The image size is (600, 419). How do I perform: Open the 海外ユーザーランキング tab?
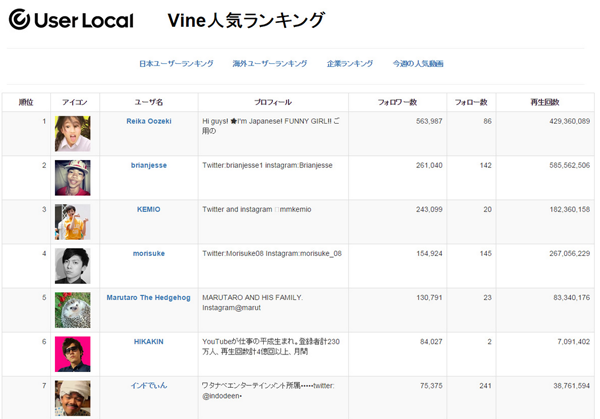270,64
